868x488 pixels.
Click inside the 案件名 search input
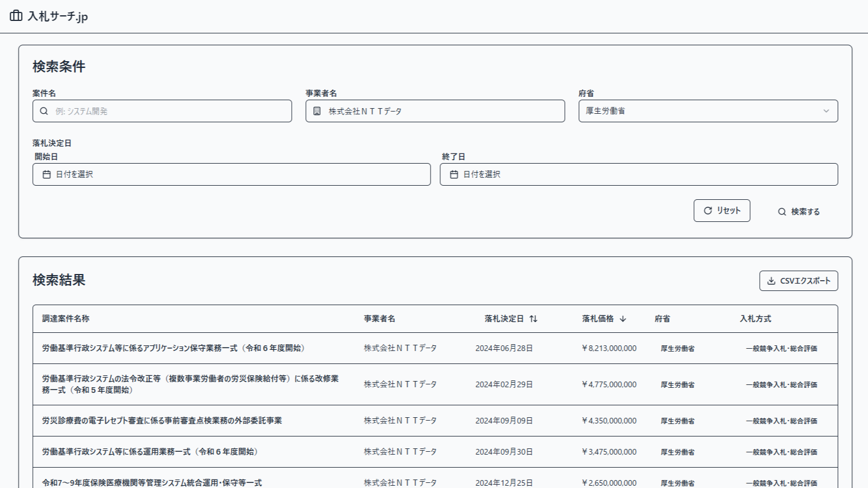tap(163, 111)
